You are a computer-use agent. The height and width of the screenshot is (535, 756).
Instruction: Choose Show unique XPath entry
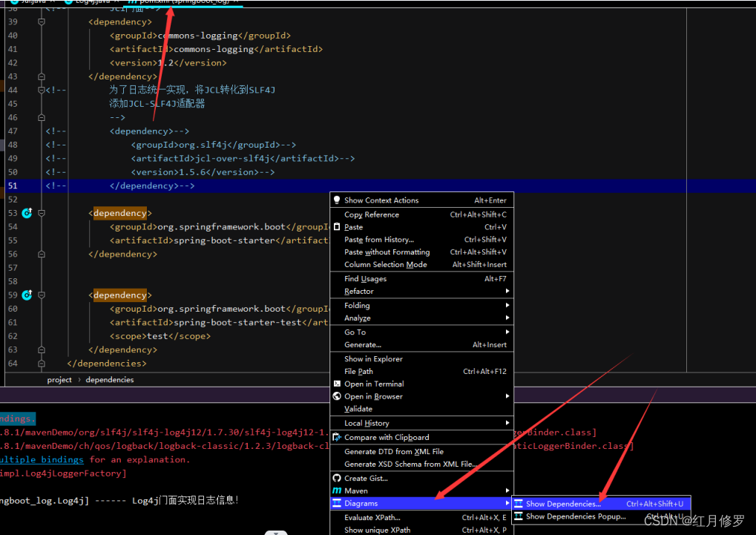pos(422,530)
